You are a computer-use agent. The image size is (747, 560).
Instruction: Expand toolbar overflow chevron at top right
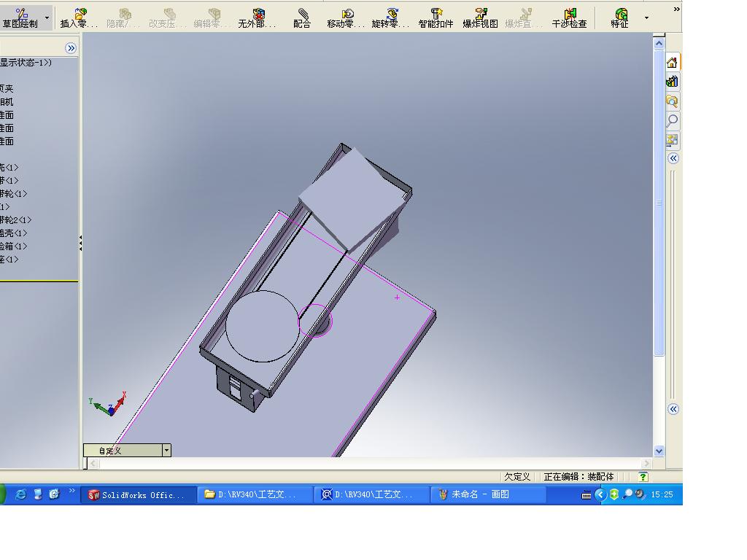click(676, 9)
